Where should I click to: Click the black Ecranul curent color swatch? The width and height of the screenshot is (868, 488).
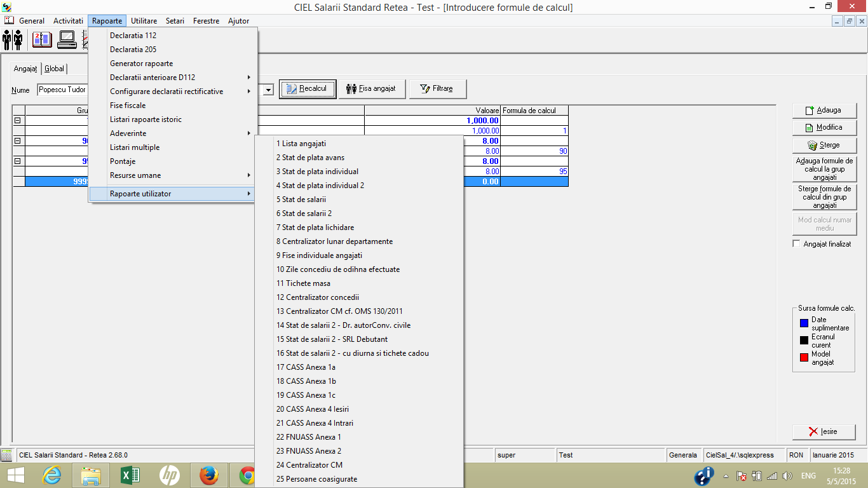pyautogui.click(x=804, y=341)
